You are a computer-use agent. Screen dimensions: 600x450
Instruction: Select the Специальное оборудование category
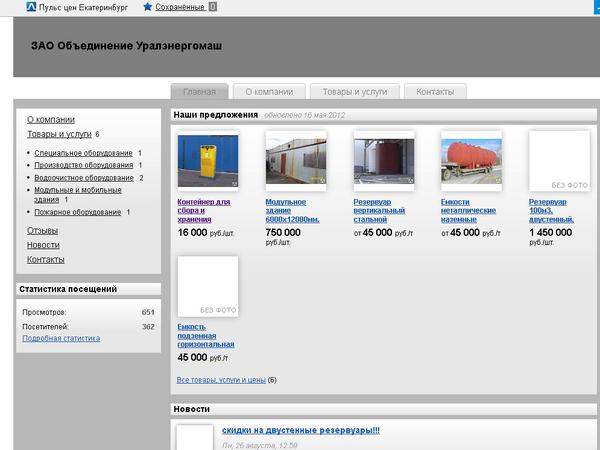83,153
